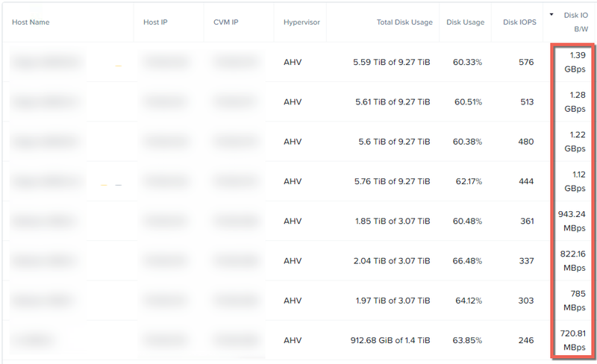Click the 785 MBps bandwidth value
Image resolution: width=597 pixels, height=364 pixels.
click(575, 301)
